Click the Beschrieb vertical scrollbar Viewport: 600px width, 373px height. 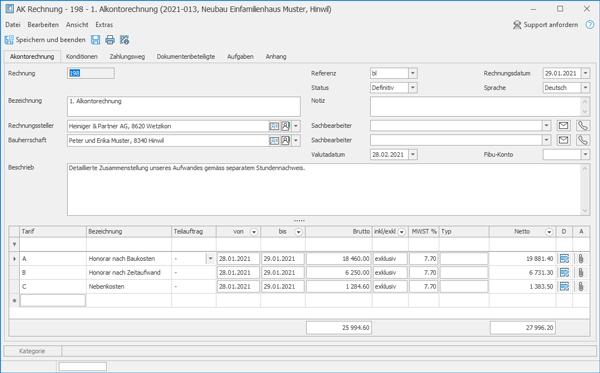[585, 189]
